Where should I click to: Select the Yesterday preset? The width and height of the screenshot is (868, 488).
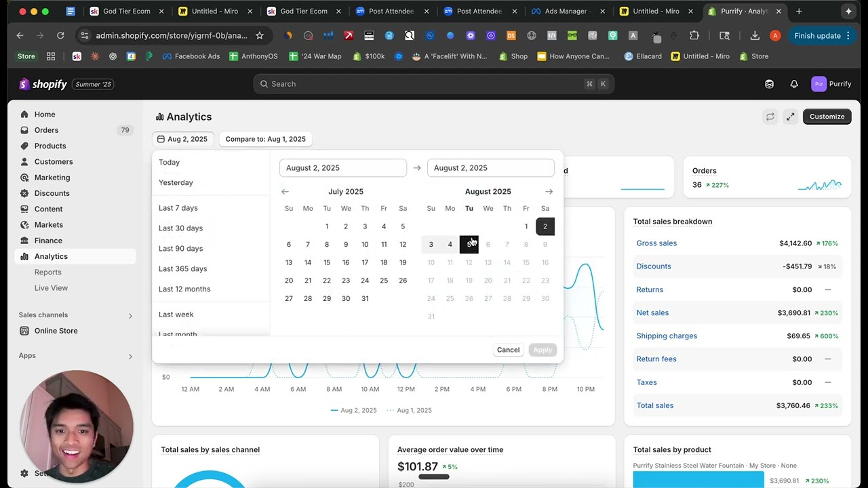[176, 183]
